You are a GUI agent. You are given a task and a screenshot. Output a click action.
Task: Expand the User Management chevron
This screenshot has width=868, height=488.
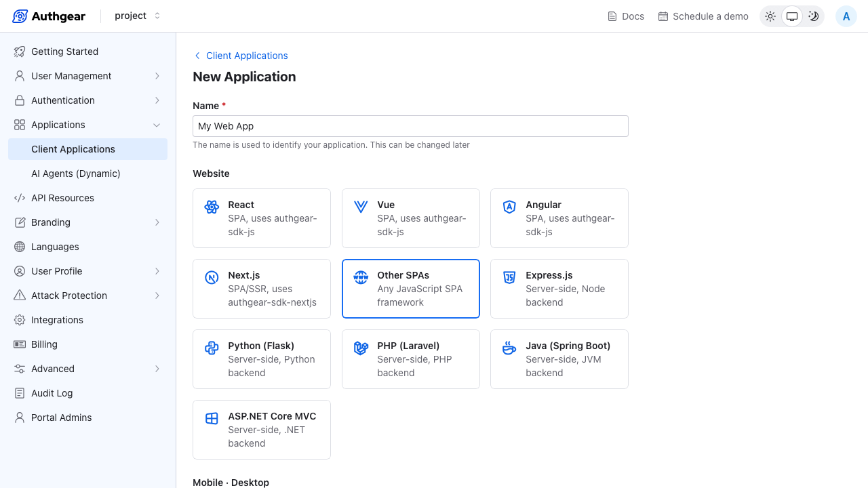[157, 76]
